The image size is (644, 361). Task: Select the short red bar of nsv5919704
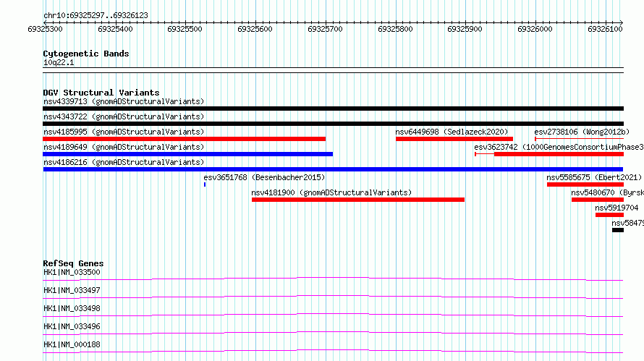pos(609,215)
